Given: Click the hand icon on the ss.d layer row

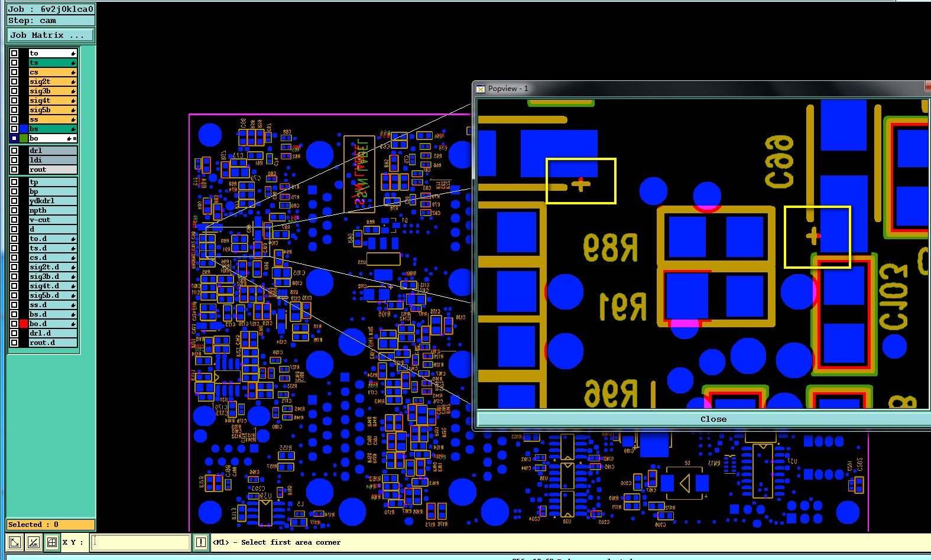Looking at the screenshot, I should (73, 305).
